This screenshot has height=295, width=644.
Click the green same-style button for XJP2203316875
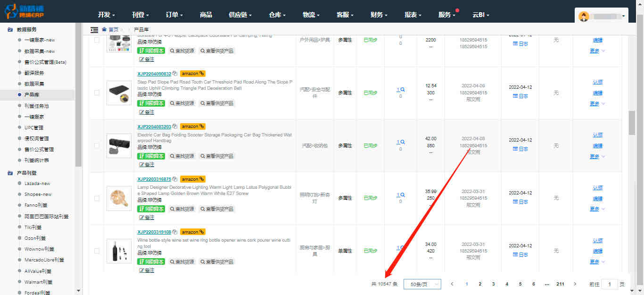pos(151,209)
